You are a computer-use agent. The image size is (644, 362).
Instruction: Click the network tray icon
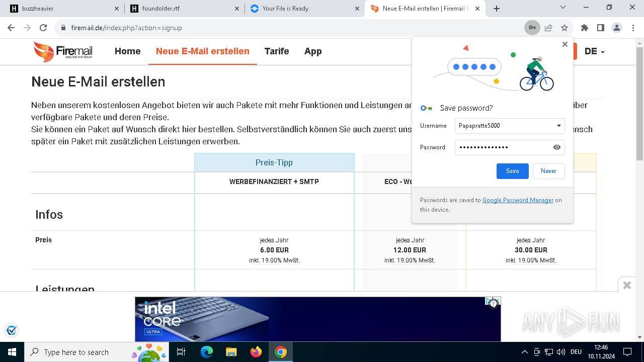pos(549,352)
